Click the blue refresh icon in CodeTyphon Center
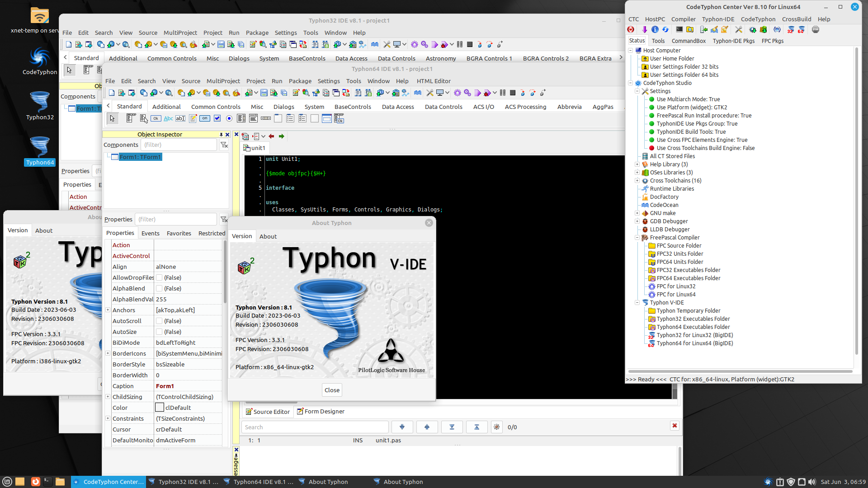The image size is (868, 488). [665, 30]
